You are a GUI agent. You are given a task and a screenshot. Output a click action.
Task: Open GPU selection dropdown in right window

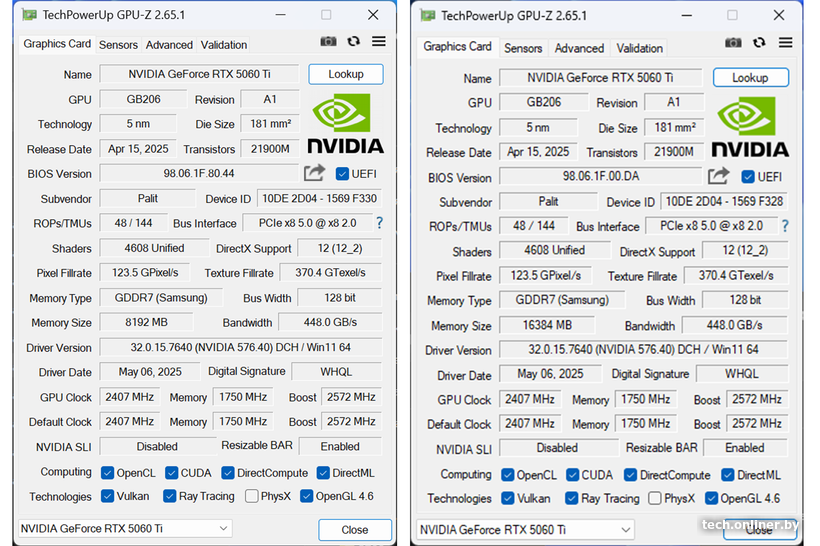(x=526, y=530)
